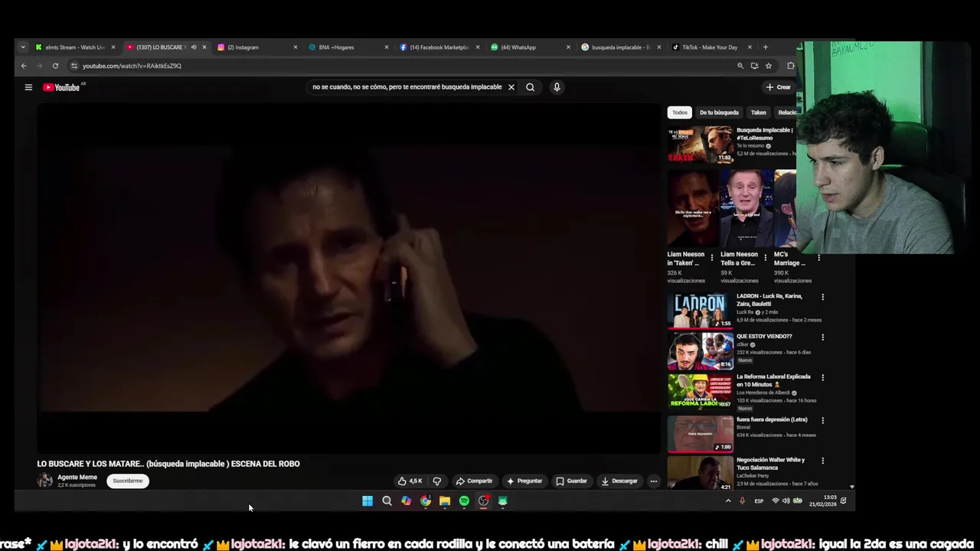
Task: Focus the address bar URL
Action: (132, 66)
